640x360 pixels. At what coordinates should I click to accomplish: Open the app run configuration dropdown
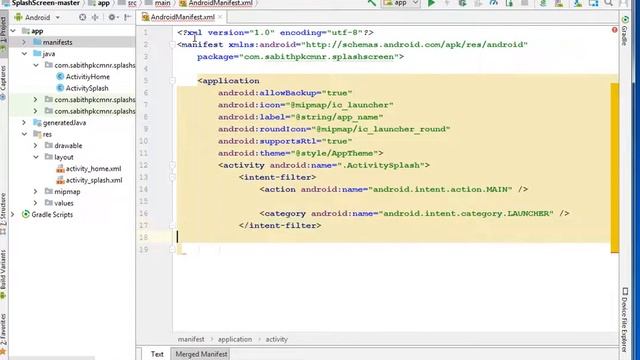click(x=400, y=3)
